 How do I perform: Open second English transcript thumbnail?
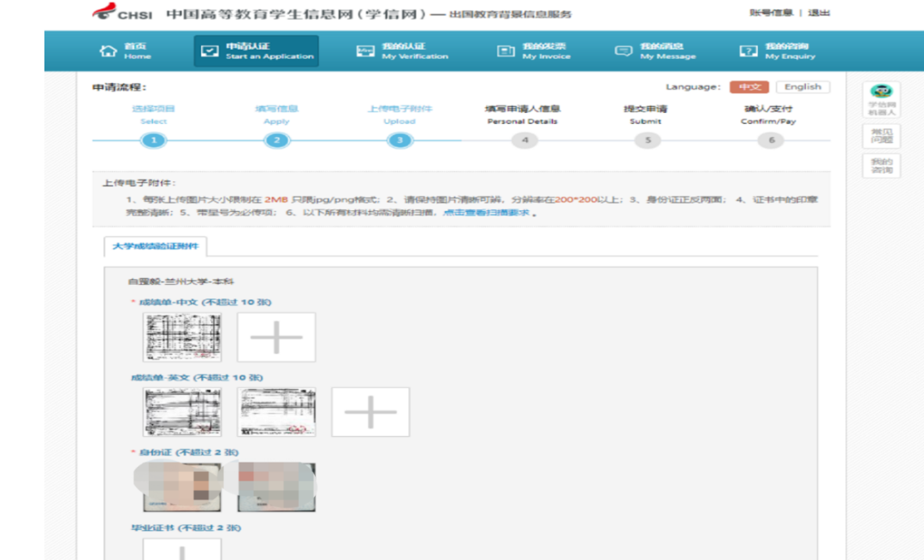pyautogui.click(x=276, y=411)
